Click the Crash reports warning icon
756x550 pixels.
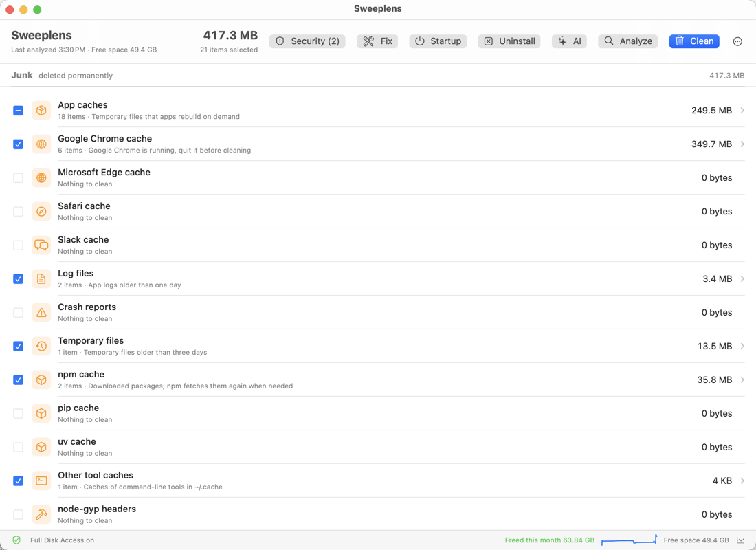[x=41, y=313]
